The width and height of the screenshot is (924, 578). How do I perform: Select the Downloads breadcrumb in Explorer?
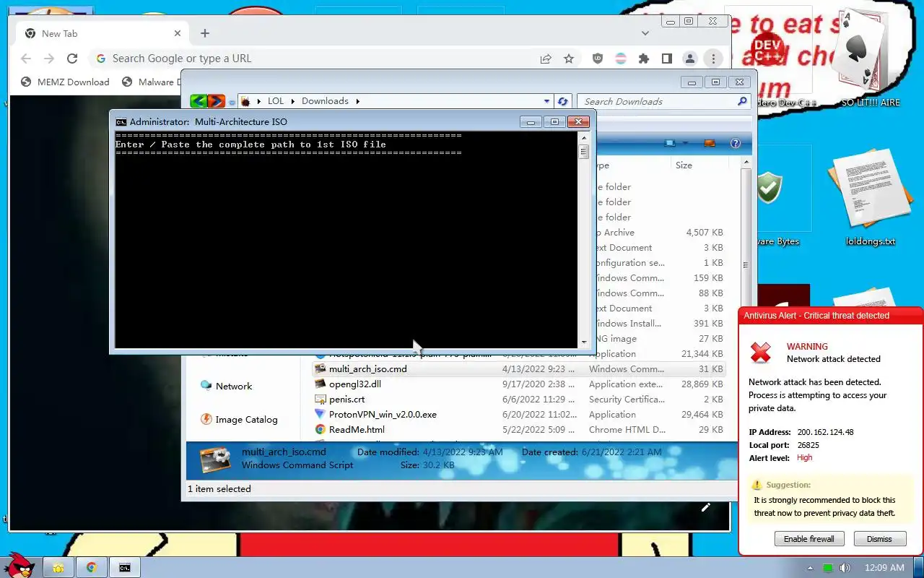(325, 101)
